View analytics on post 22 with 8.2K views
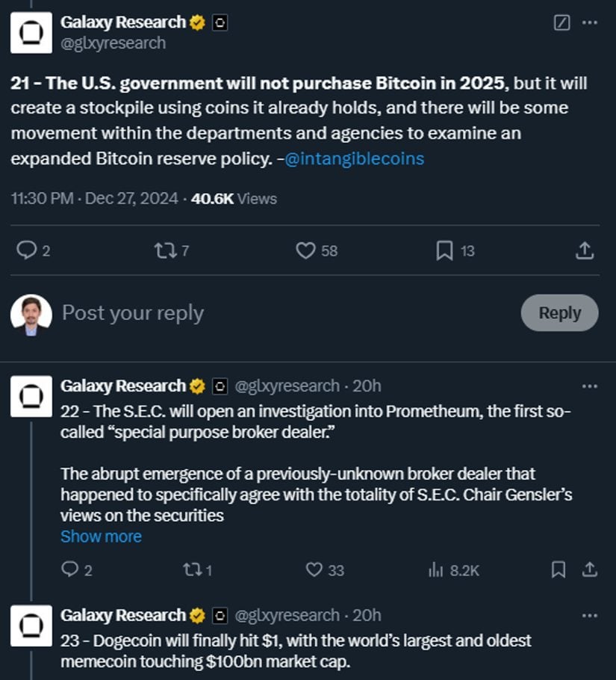Viewport: 616px width, 680px height. pyautogui.click(x=436, y=570)
